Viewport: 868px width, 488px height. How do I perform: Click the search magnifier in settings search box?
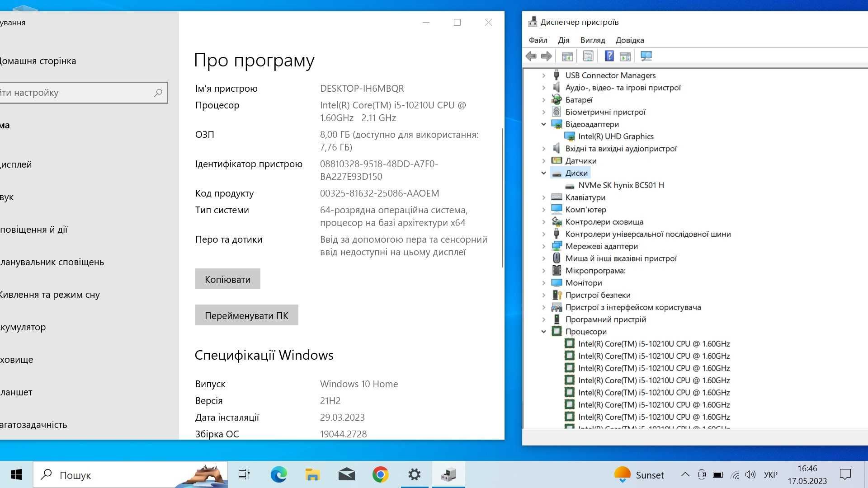coord(158,93)
